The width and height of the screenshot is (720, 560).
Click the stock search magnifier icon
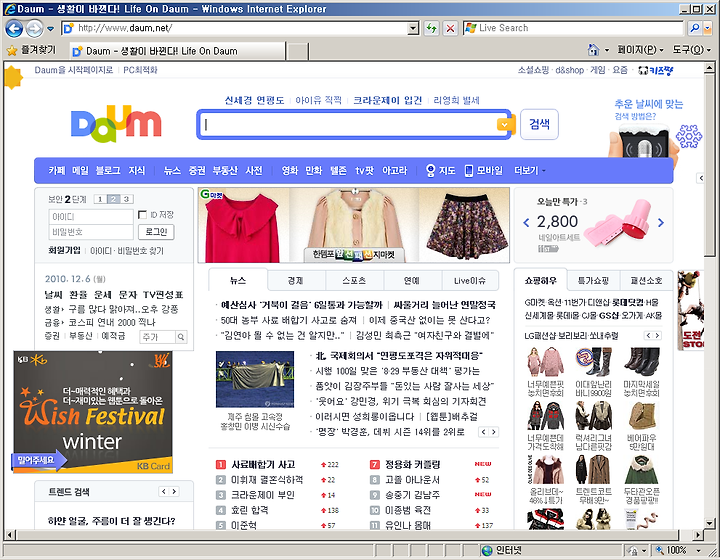click(181, 336)
